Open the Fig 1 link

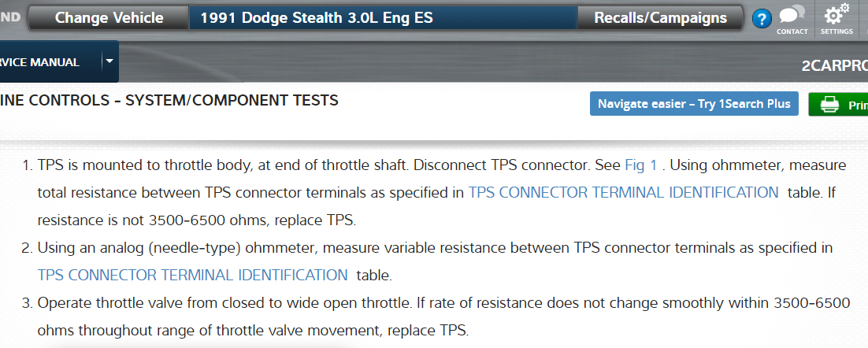coord(640,165)
